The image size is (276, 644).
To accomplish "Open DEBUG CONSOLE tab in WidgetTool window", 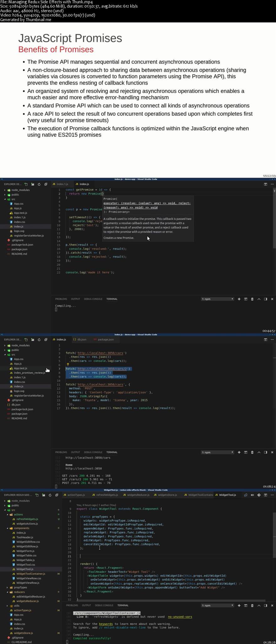I will coord(104,605).
